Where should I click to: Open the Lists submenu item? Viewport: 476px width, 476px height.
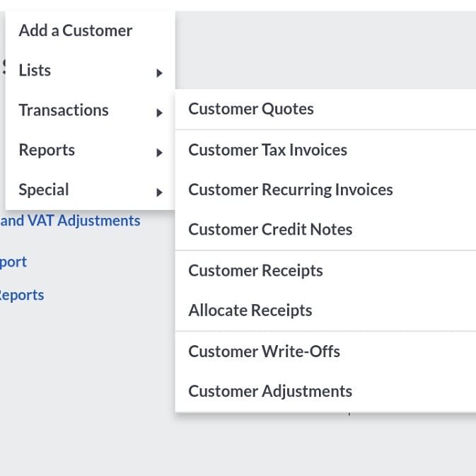click(x=90, y=71)
